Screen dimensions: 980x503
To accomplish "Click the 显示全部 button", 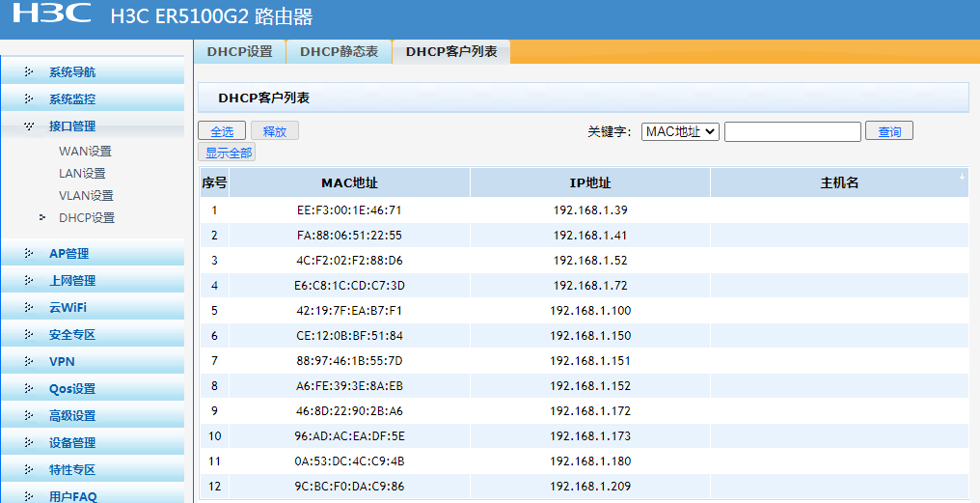I will (227, 152).
